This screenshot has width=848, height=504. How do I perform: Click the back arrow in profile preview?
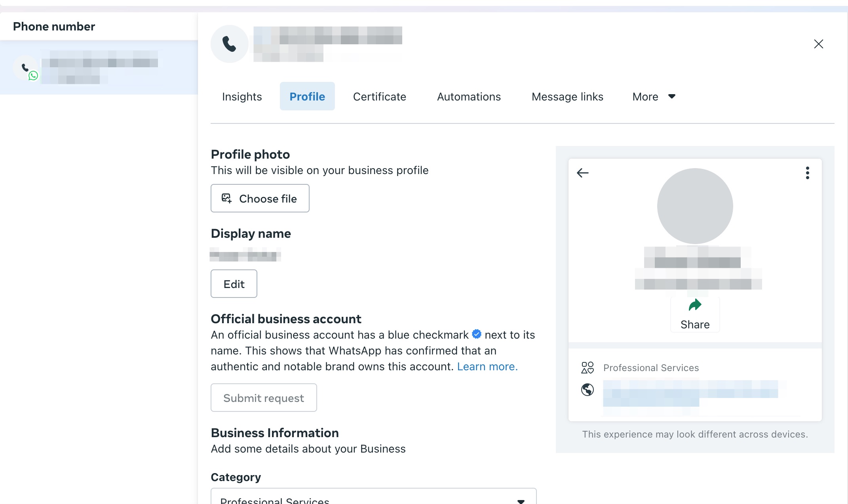click(x=582, y=173)
